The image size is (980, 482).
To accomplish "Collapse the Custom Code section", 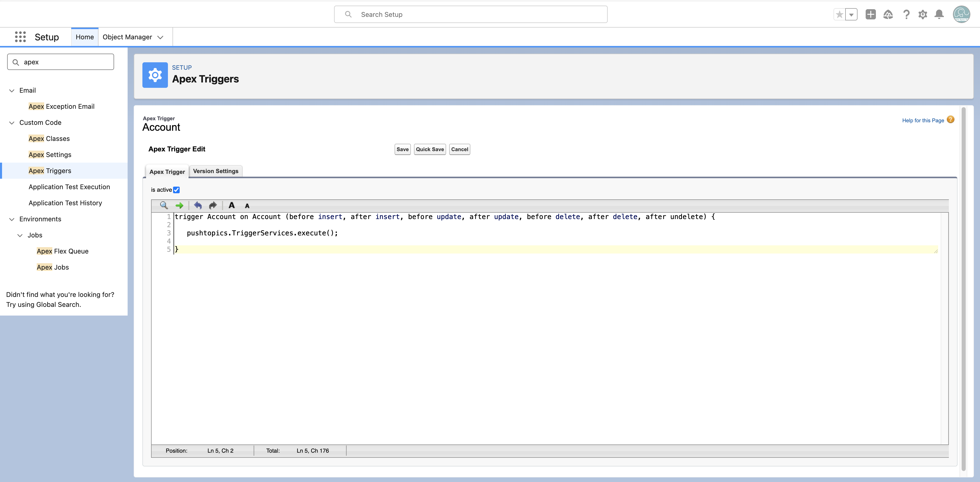I will (12, 123).
